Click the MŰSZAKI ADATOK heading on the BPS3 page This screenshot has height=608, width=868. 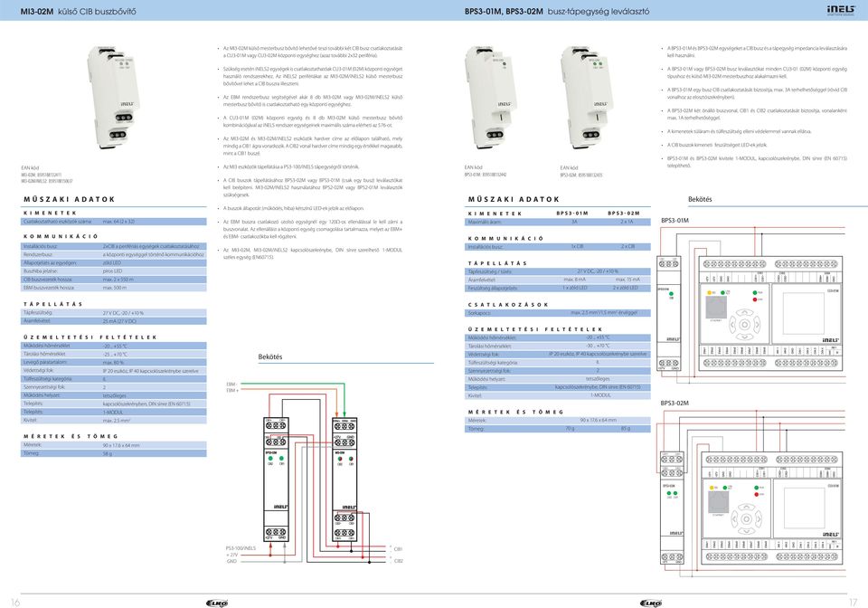tap(514, 199)
